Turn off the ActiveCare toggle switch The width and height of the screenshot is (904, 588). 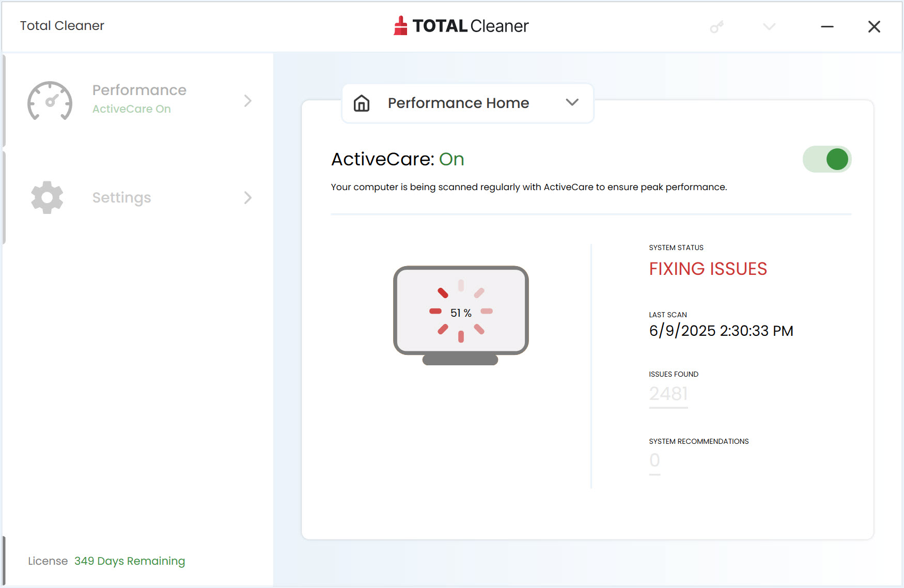pyautogui.click(x=827, y=159)
